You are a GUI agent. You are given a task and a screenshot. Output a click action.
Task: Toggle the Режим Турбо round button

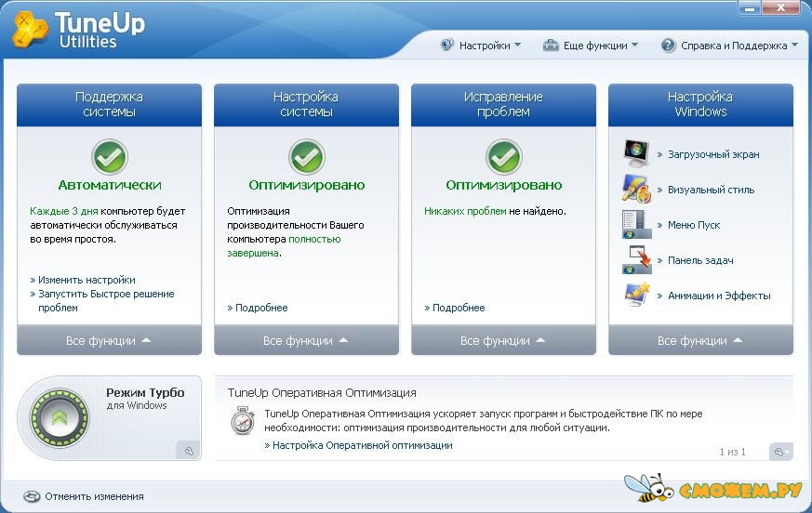click(x=60, y=418)
